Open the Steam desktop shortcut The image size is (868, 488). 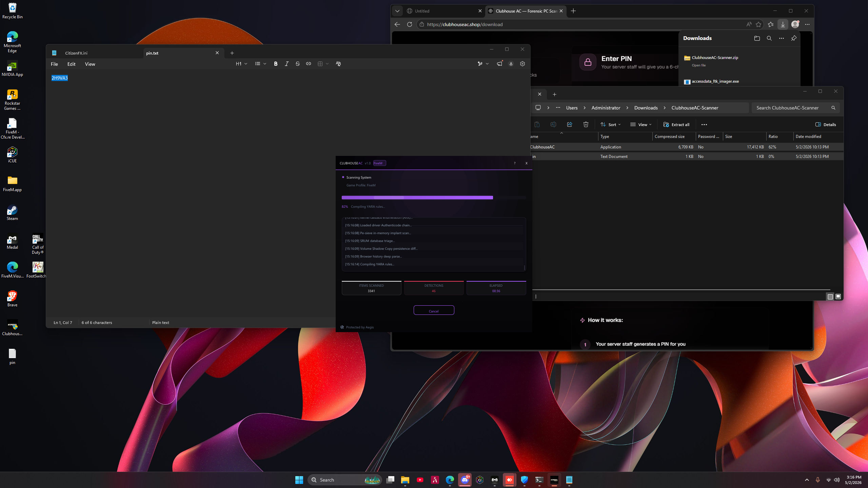(12, 213)
